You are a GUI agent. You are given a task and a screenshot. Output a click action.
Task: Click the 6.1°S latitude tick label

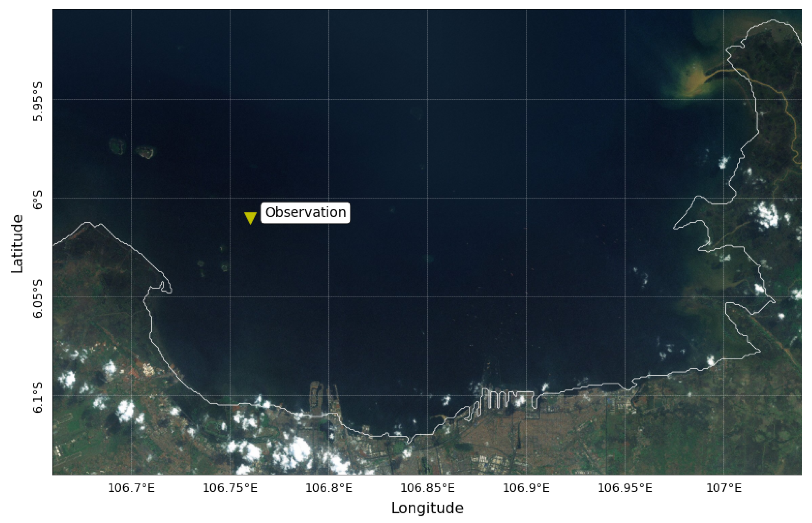[38, 397]
